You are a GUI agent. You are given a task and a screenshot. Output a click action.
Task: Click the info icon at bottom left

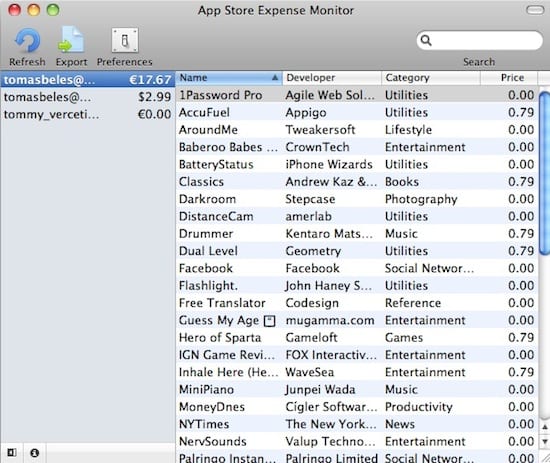coord(34,453)
